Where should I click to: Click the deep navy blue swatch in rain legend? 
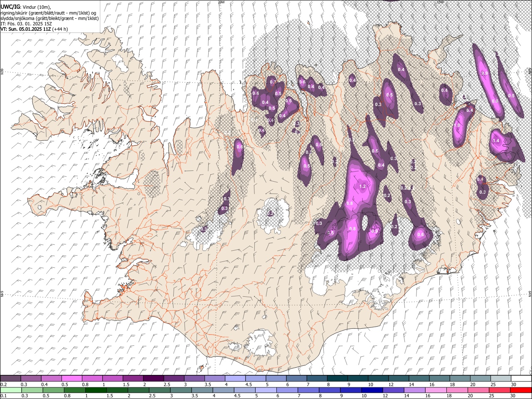click(x=372, y=390)
